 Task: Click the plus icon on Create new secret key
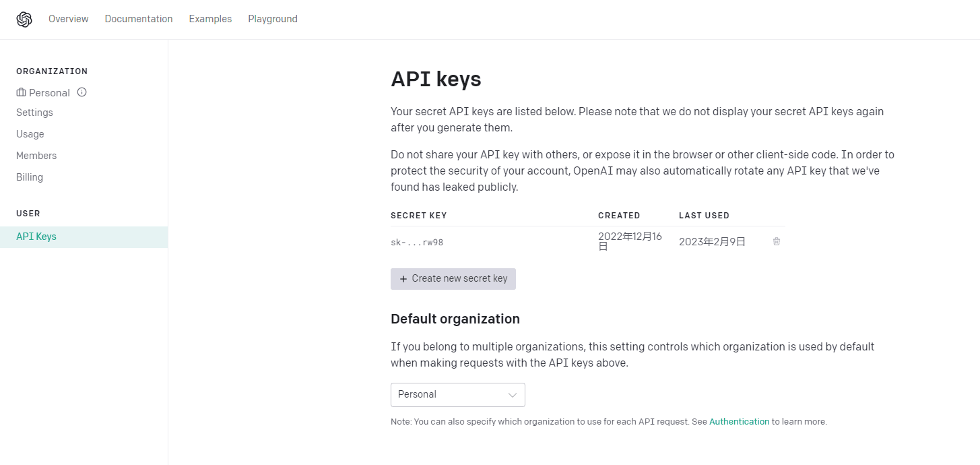[403, 279]
